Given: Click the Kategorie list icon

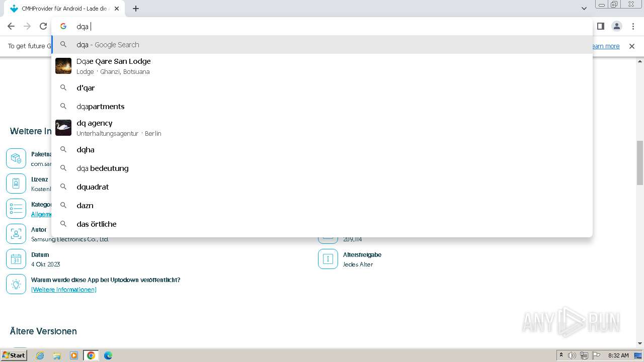Looking at the screenshot, I should (16, 209).
